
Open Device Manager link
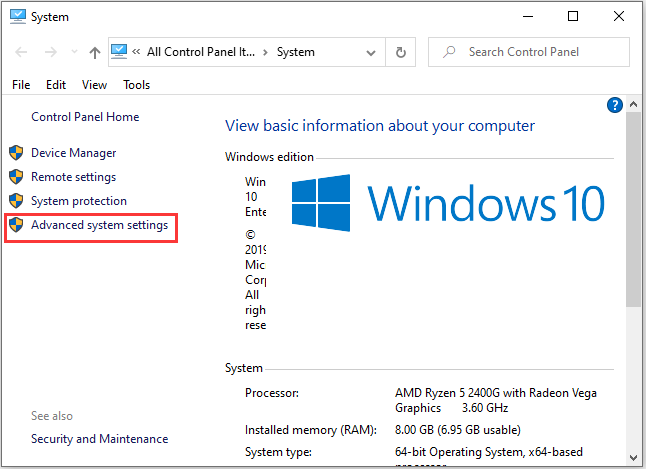point(73,153)
